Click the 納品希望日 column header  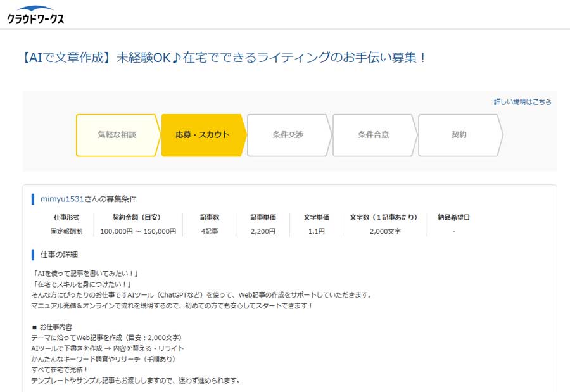453,217
